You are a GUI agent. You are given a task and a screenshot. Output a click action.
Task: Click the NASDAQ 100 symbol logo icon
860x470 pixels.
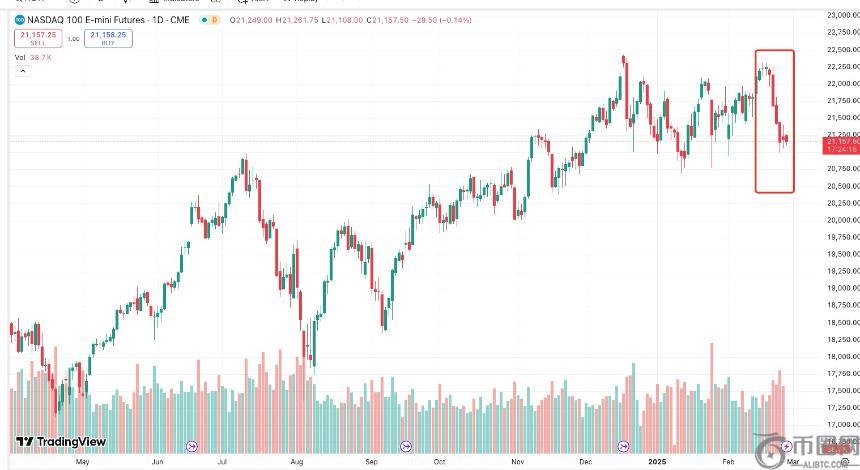[20, 20]
